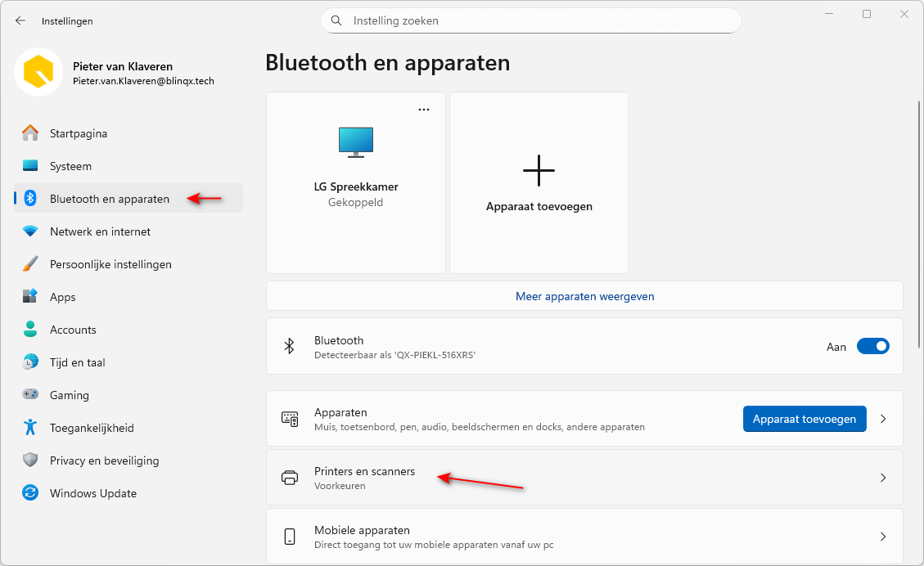Click the Meer apparaten weergeven link

click(584, 296)
